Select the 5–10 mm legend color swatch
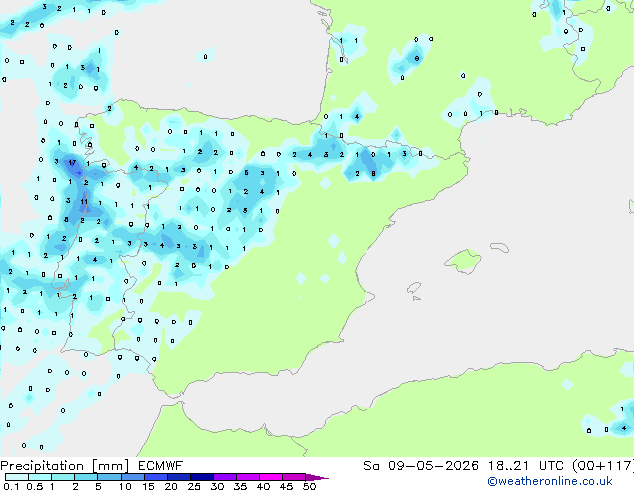This screenshot has width=634, height=490. point(109,477)
